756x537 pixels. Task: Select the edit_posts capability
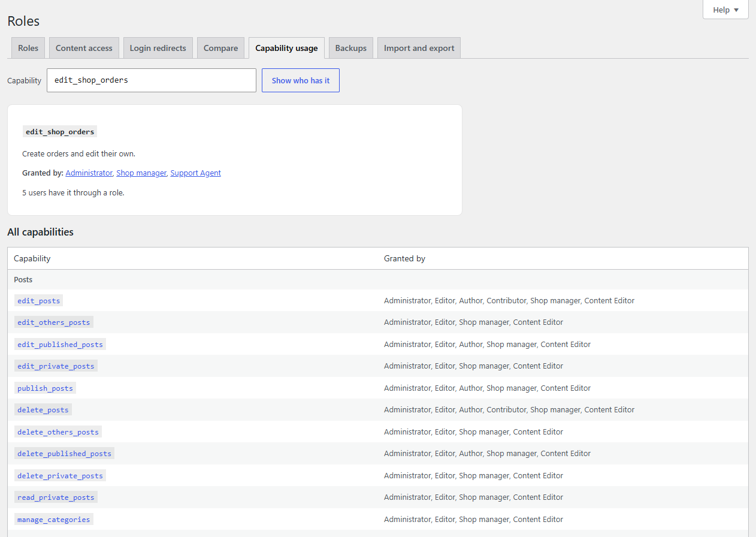point(38,301)
